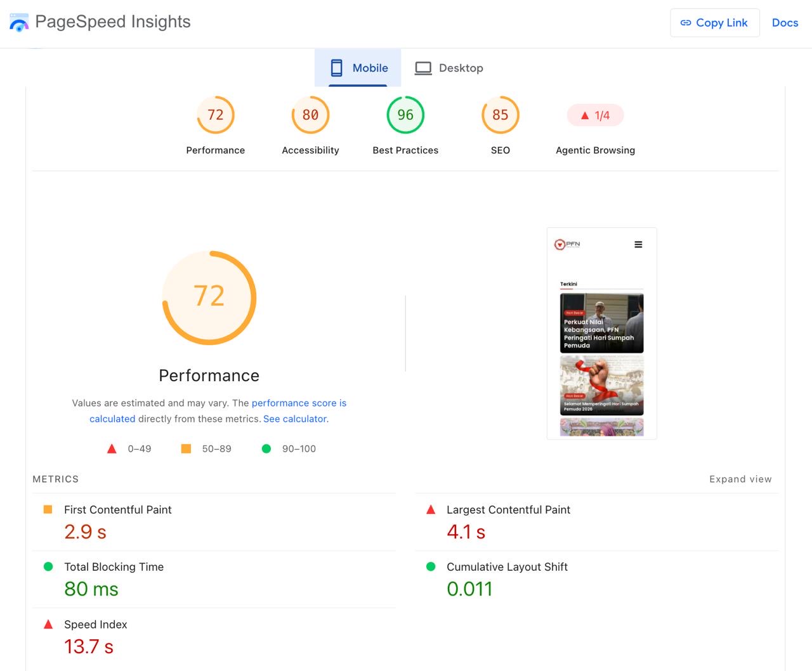The image size is (812, 671).
Task: Click the 0.011 value
Action: click(x=469, y=589)
